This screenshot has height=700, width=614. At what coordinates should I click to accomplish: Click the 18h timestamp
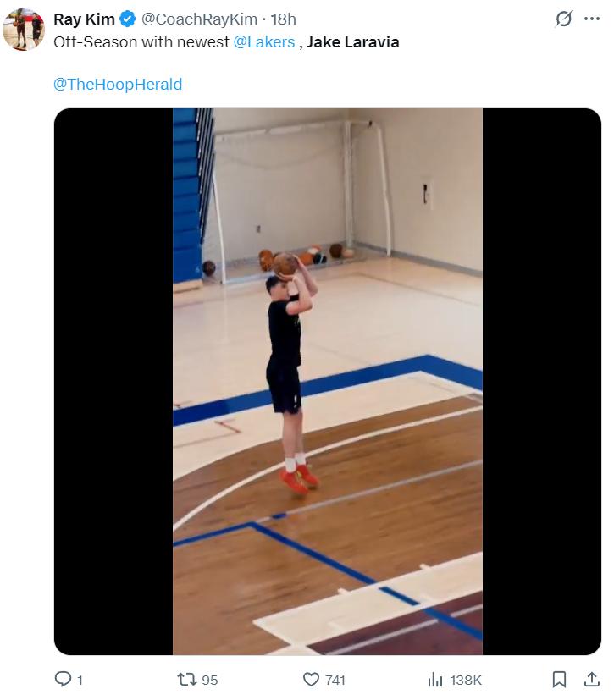(284, 19)
